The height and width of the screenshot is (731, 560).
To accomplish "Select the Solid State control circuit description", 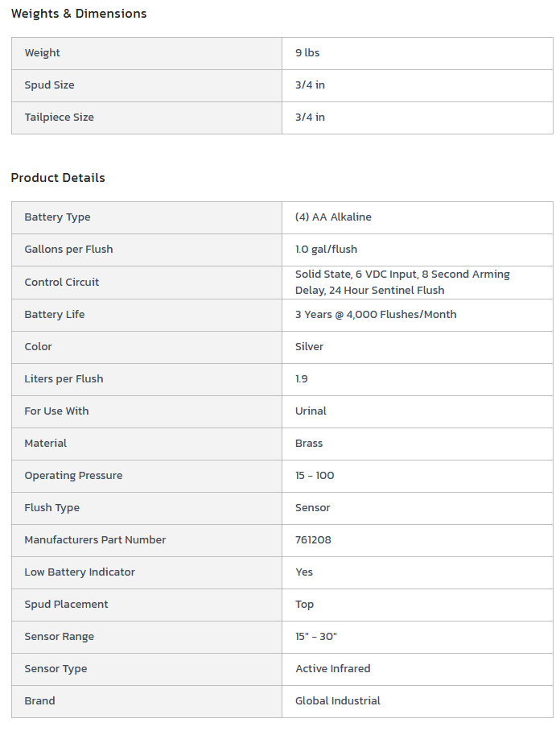I will [x=402, y=283].
